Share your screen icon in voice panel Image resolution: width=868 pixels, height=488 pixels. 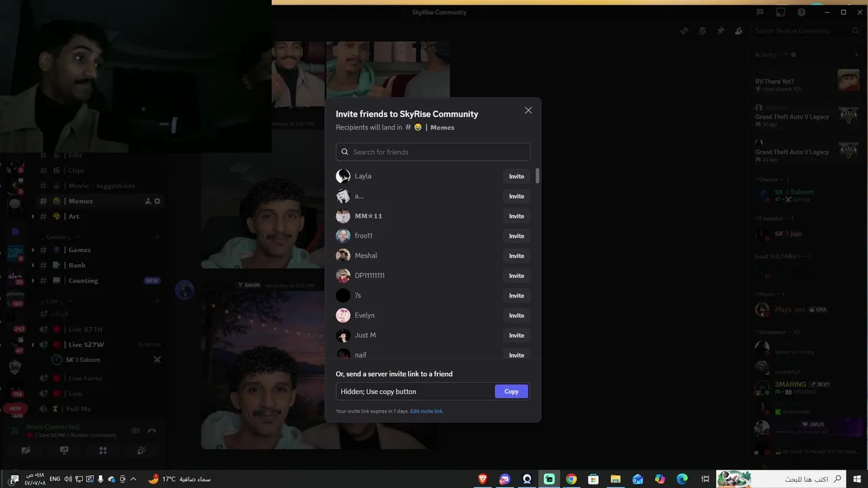[x=64, y=450]
